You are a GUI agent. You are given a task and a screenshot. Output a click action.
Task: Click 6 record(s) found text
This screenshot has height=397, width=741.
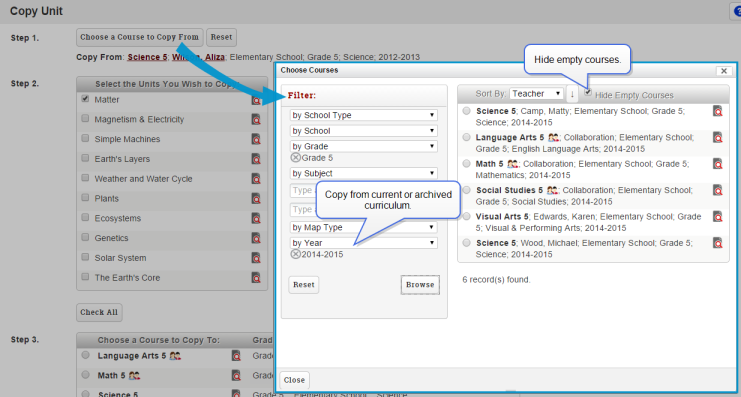496,280
